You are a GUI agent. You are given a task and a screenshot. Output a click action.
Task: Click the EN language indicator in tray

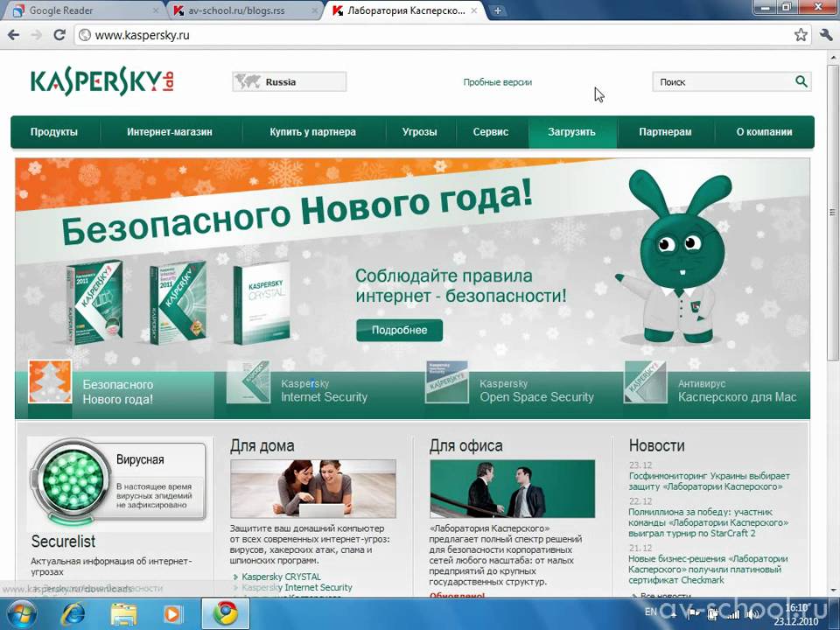650,612
